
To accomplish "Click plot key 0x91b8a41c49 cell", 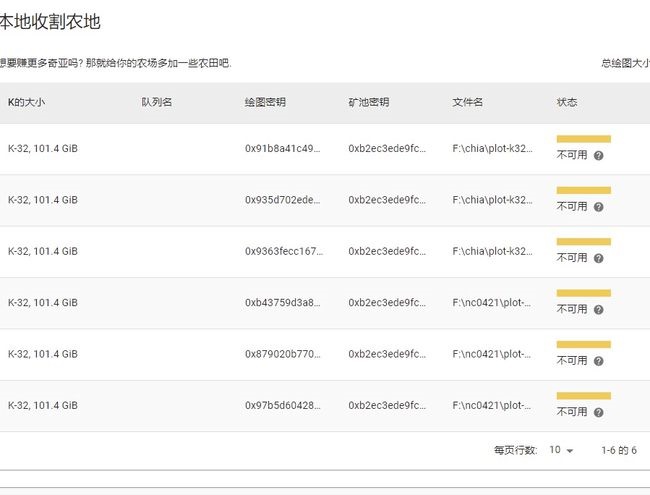I will click(283, 149).
